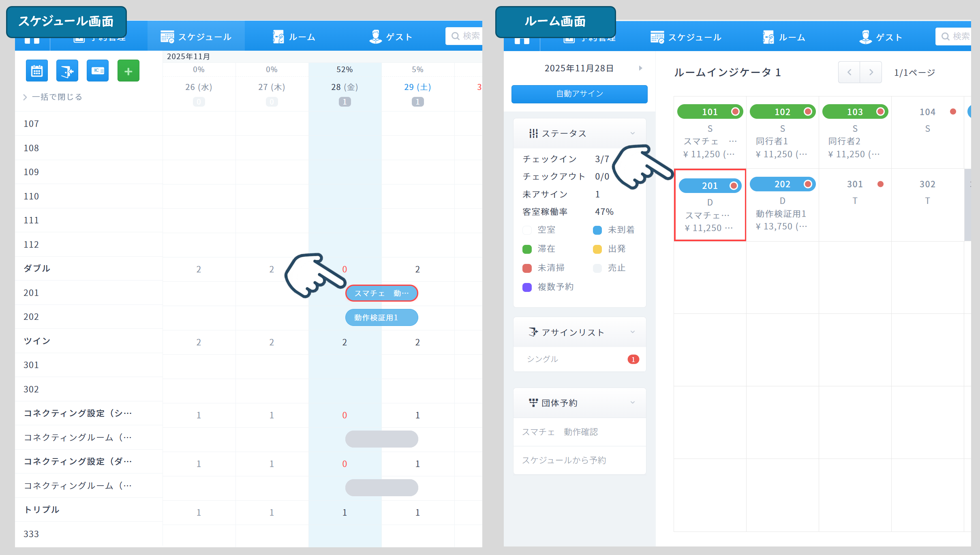Collapse the ツイン room type group

pos(37,341)
